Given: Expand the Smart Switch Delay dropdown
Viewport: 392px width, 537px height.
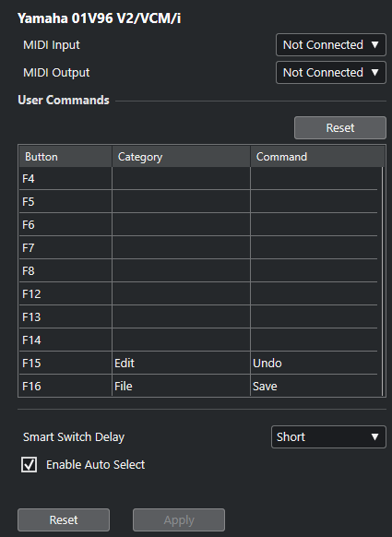Looking at the screenshot, I should [328, 437].
